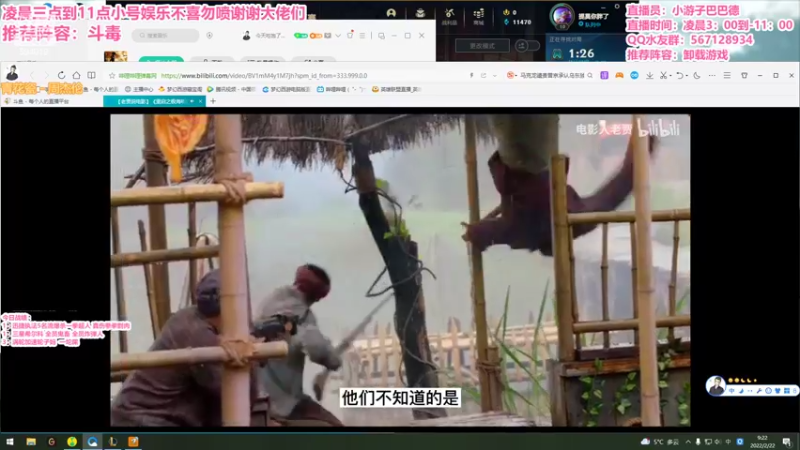Click the music app search box

[x=166, y=35]
